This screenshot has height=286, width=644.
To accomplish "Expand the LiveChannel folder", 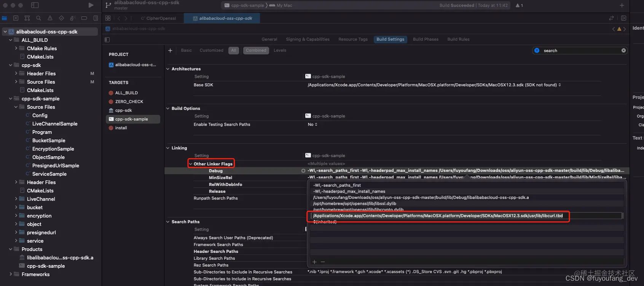I will tap(16, 199).
